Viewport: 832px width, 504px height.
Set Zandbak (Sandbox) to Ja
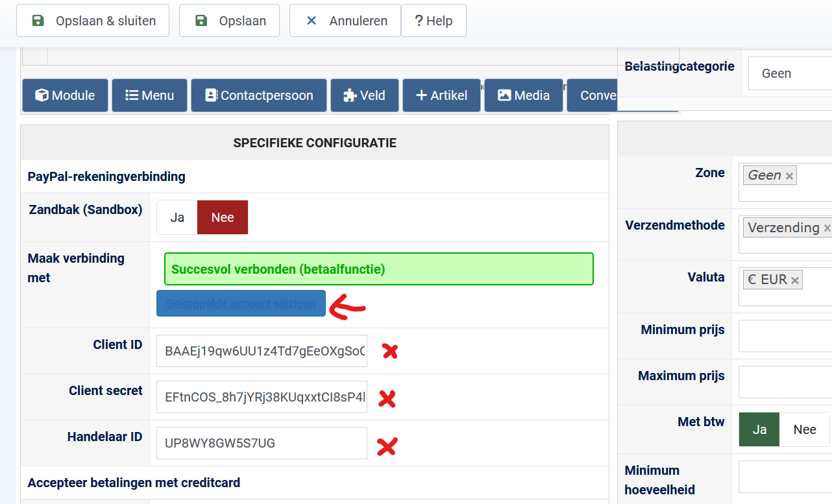tap(177, 217)
